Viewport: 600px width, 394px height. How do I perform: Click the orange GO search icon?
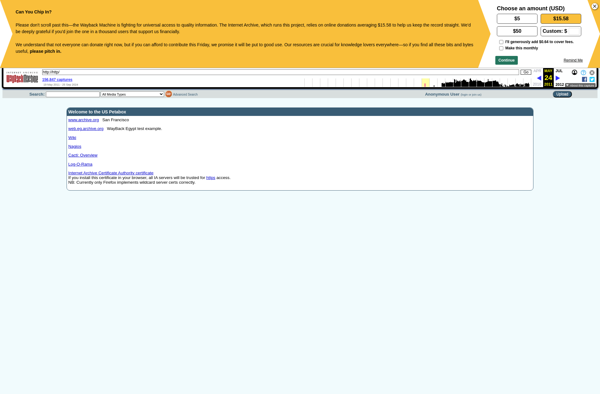point(168,94)
